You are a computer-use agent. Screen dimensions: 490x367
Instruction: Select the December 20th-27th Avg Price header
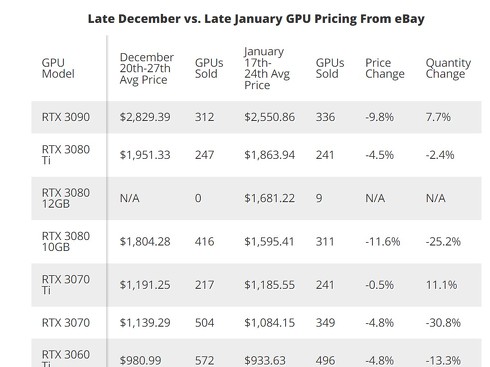coord(147,68)
